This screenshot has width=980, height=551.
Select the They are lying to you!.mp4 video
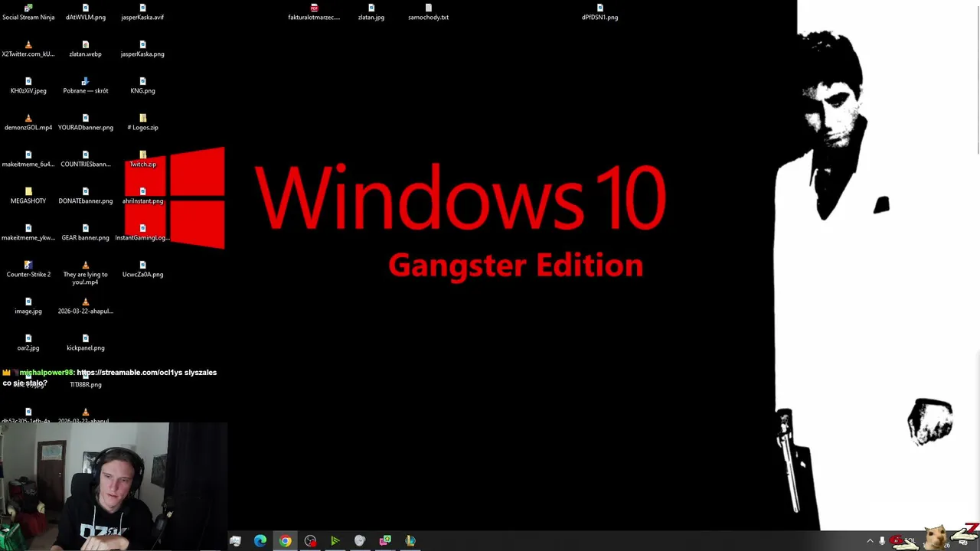click(86, 273)
